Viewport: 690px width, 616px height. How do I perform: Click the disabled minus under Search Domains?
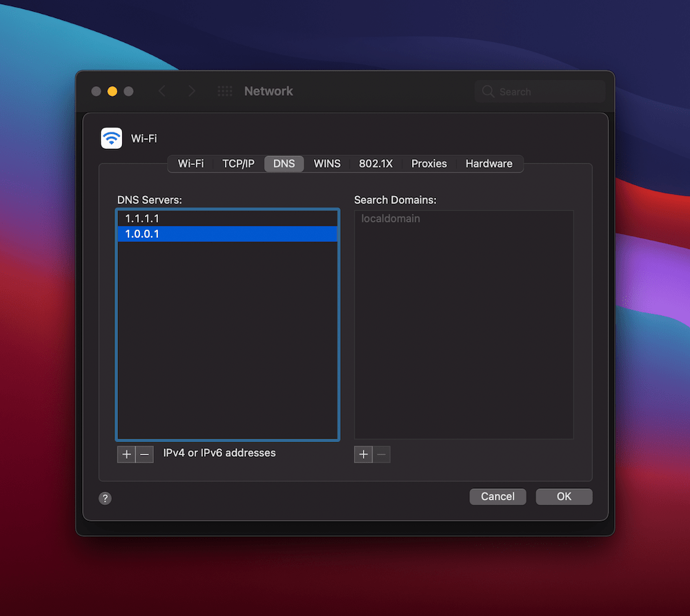[x=382, y=454]
